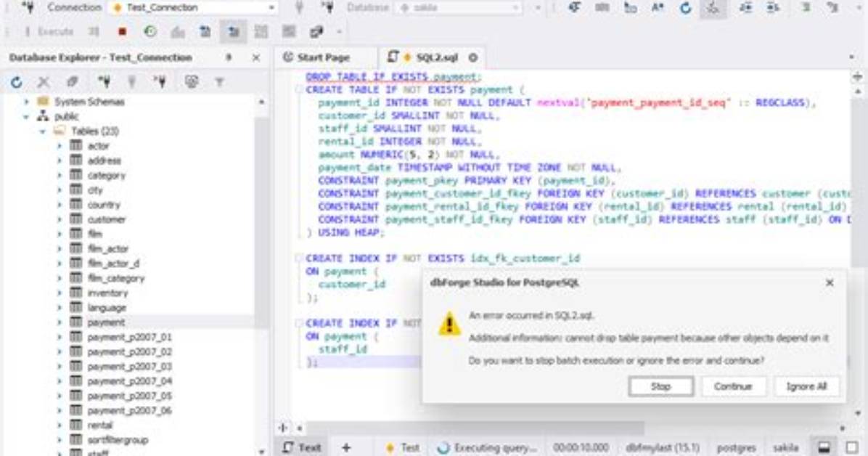Viewport: 868px width, 456px height.
Task: Select the payment_p2007_01 table
Action: pos(129,337)
